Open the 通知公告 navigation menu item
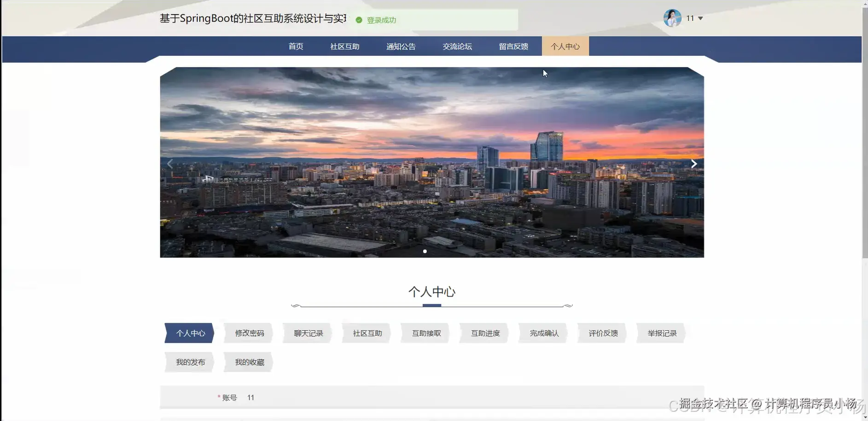Viewport: 868px width, 421px height. pyautogui.click(x=400, y=46)
